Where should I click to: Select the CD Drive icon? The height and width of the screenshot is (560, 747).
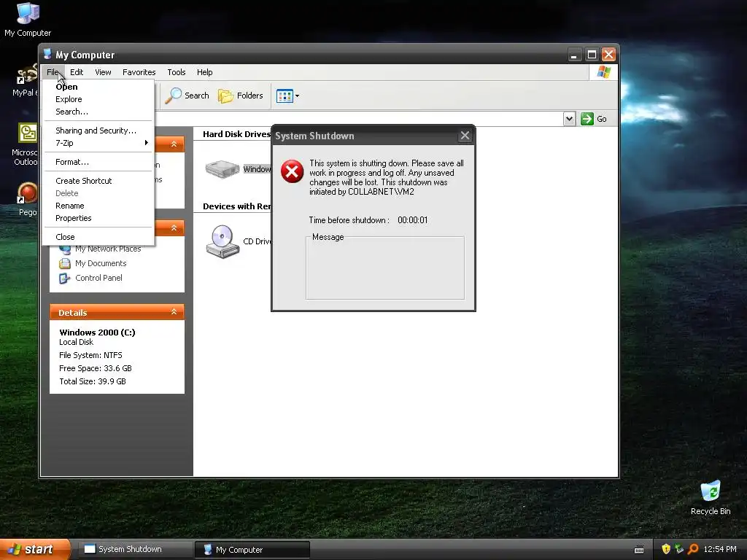pos(222,241)
